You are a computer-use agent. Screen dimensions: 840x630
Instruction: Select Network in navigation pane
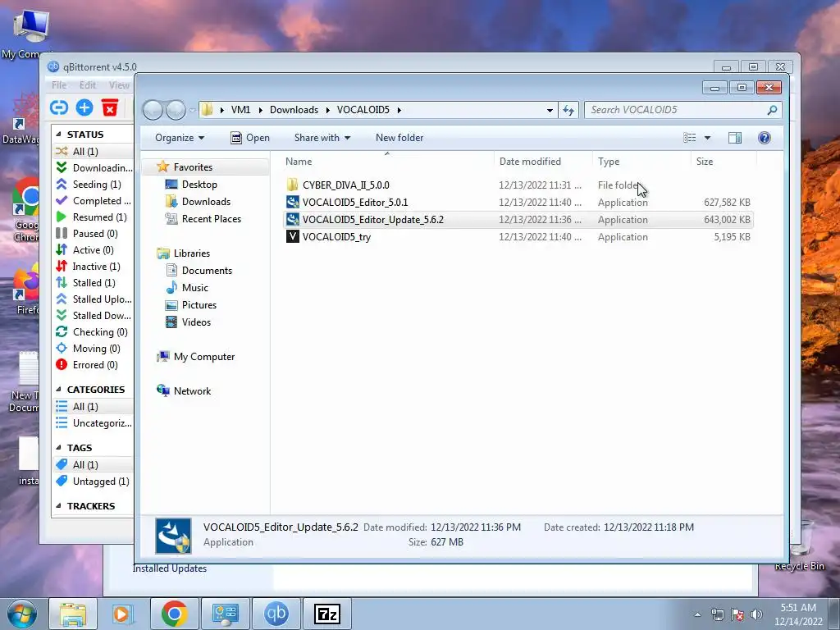pyautogui.click(x=192, y=391)
